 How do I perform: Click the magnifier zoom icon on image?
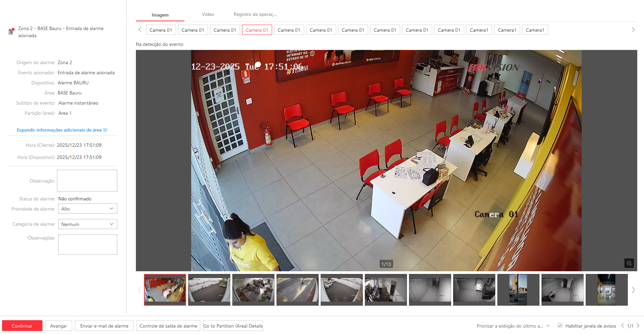pyautogui.click(x=629, y=263)
